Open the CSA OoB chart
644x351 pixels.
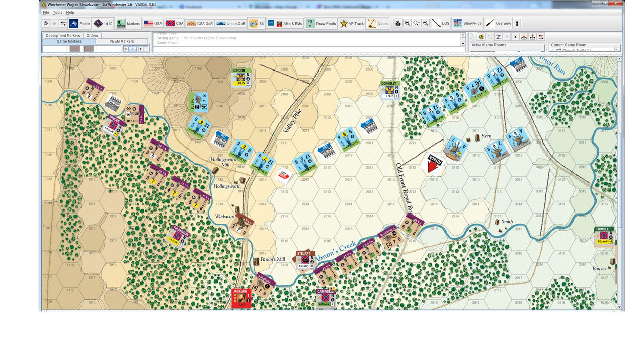[x=200, y=23]
